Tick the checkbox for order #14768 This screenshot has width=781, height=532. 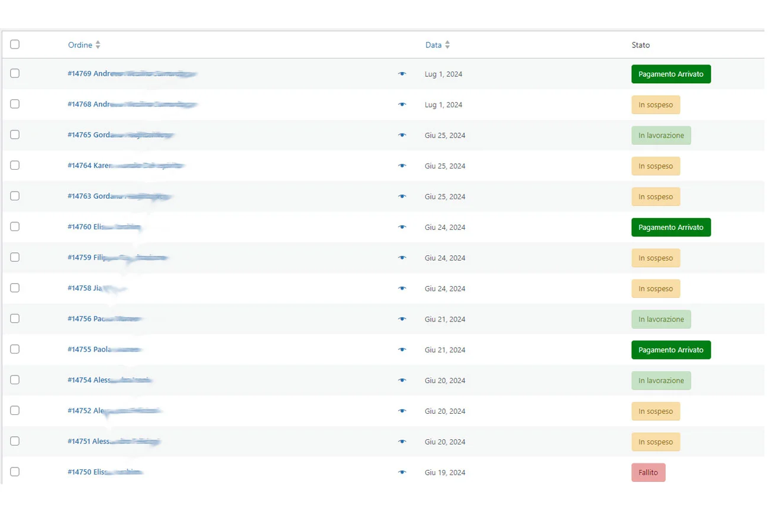(15, 104)
